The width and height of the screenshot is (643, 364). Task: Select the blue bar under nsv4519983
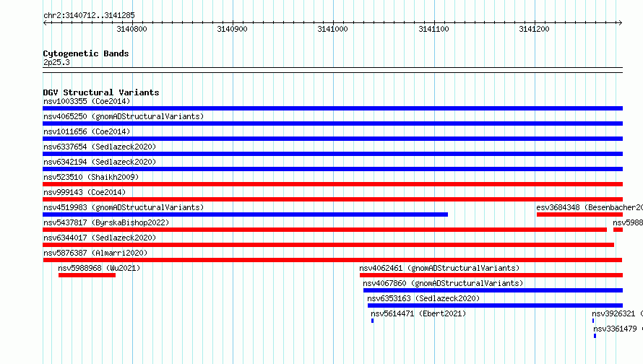click(x=245, y=214)
